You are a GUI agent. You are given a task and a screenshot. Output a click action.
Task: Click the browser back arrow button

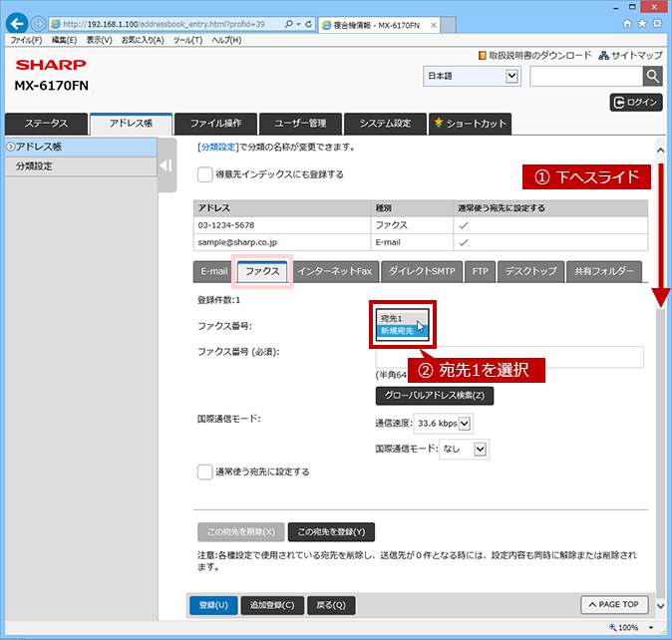coord(17,24)
